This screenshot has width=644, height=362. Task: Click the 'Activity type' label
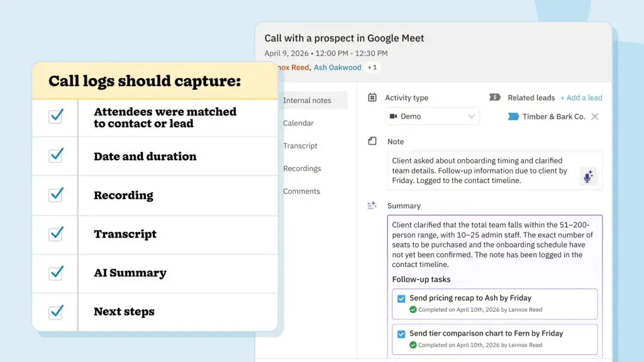(407, 97)
